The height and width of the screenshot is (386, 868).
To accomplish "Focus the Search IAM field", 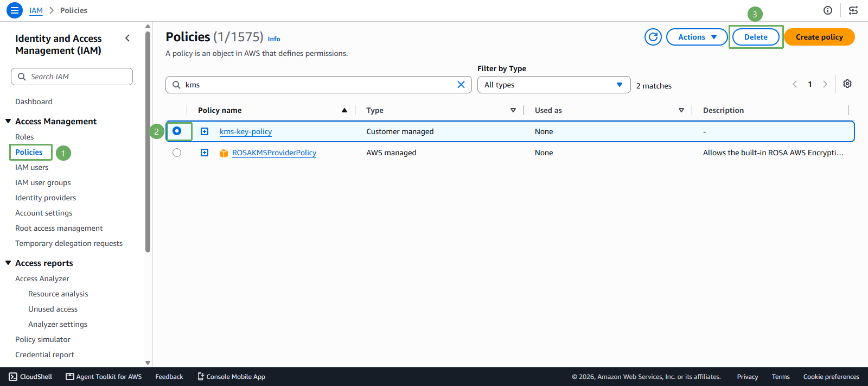I will (72, 77).
